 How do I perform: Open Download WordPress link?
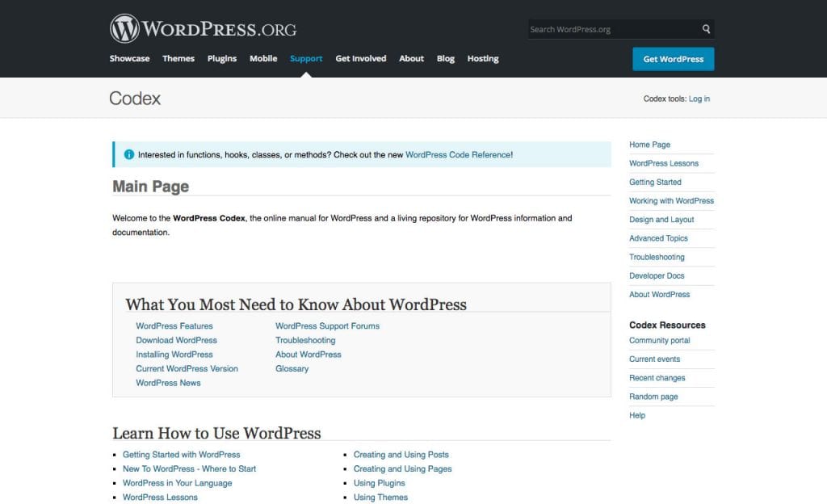click(176, 340)
